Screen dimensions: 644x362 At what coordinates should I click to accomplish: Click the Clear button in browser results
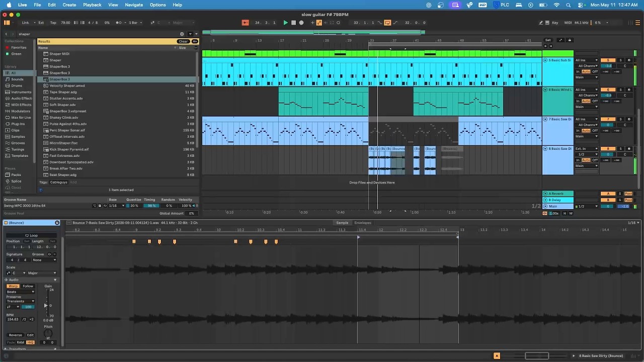tap(183, 41)
